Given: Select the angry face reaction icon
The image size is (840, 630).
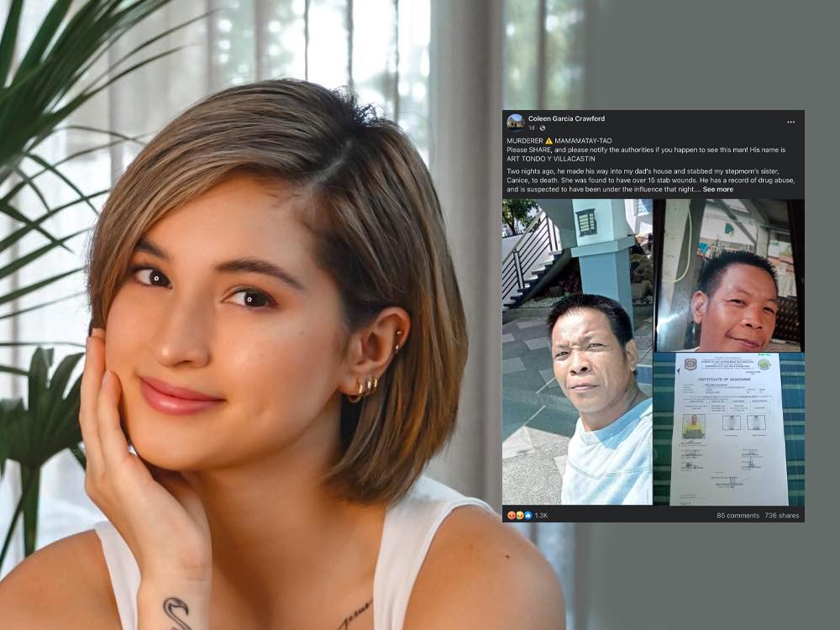Looking at the screenshot, I should (510, 516).
